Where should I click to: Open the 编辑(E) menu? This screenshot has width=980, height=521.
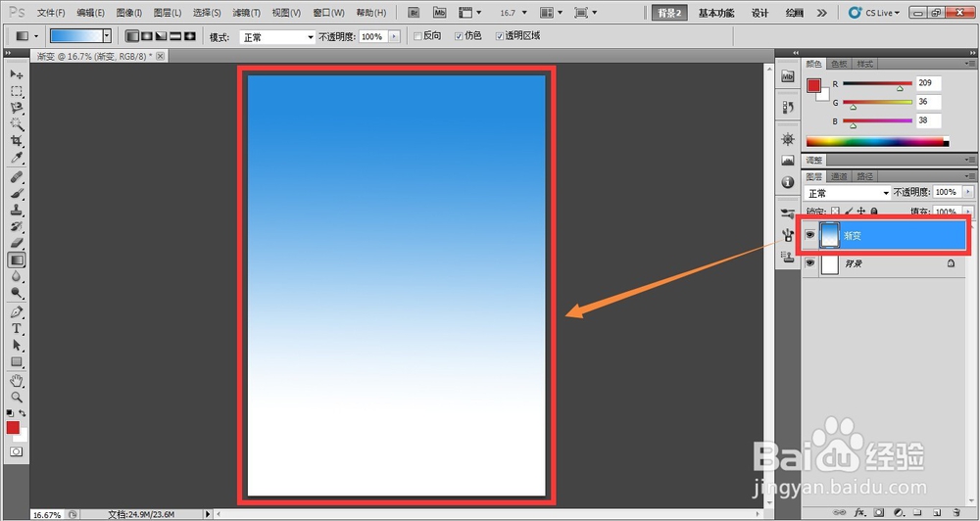pyautogui.click(x=90, y=13)
